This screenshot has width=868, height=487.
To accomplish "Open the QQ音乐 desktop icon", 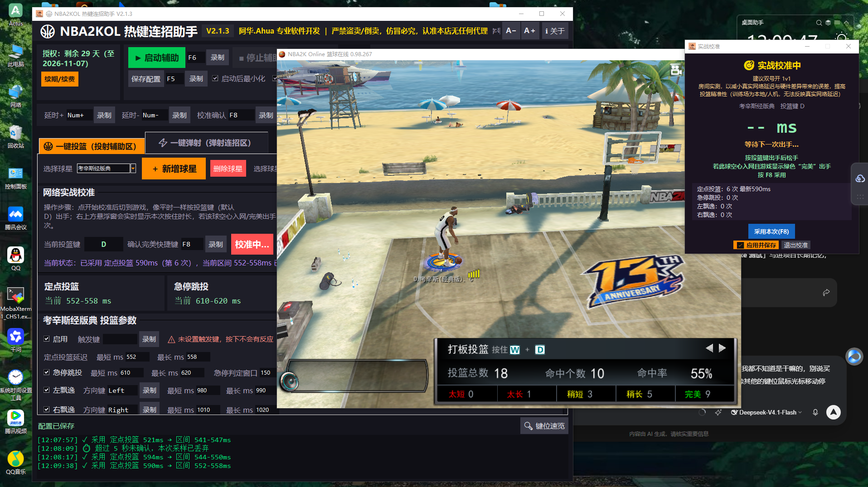I will (x=15, y=463).
